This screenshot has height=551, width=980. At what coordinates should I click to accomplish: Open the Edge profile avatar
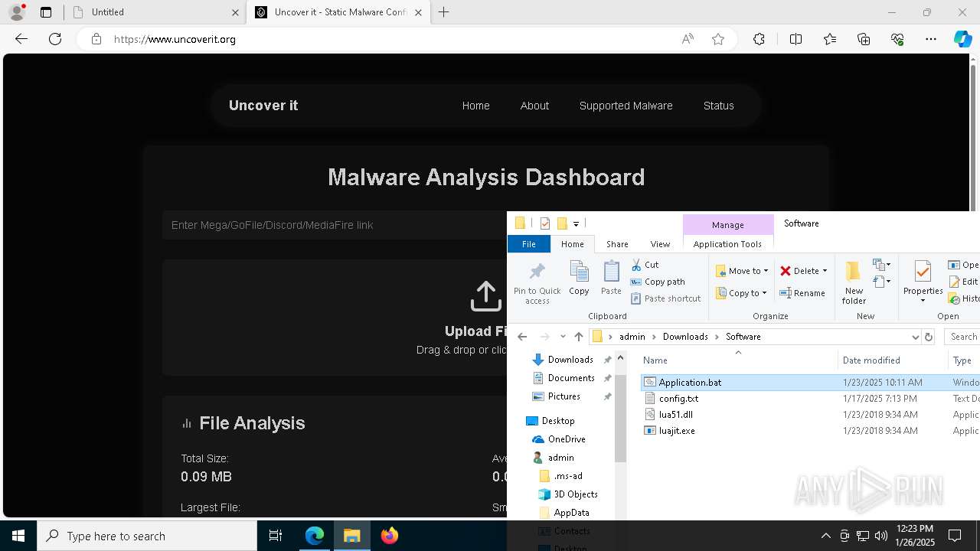point(17,11)
